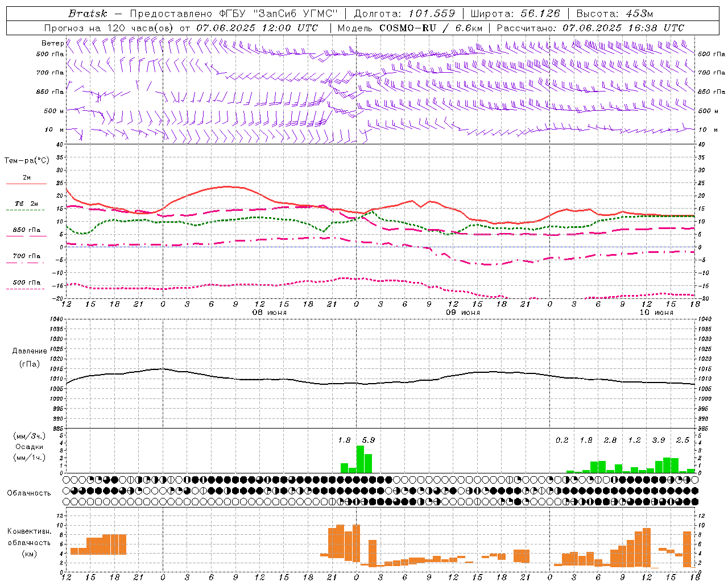Image resolution: width=728 pixels, height=582 pixels.
Task: Click the 'Давление' pressure panel label
Action: [30, 351]
